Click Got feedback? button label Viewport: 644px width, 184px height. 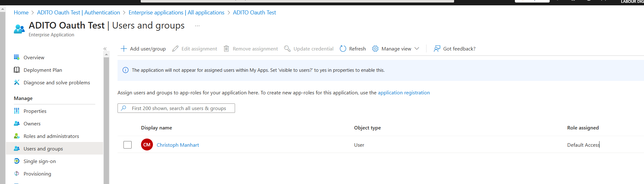point(459,49)
